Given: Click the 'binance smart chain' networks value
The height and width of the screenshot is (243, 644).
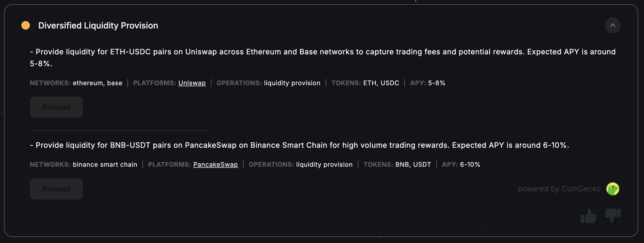Looking at the screenshot, I should point(105,164).
